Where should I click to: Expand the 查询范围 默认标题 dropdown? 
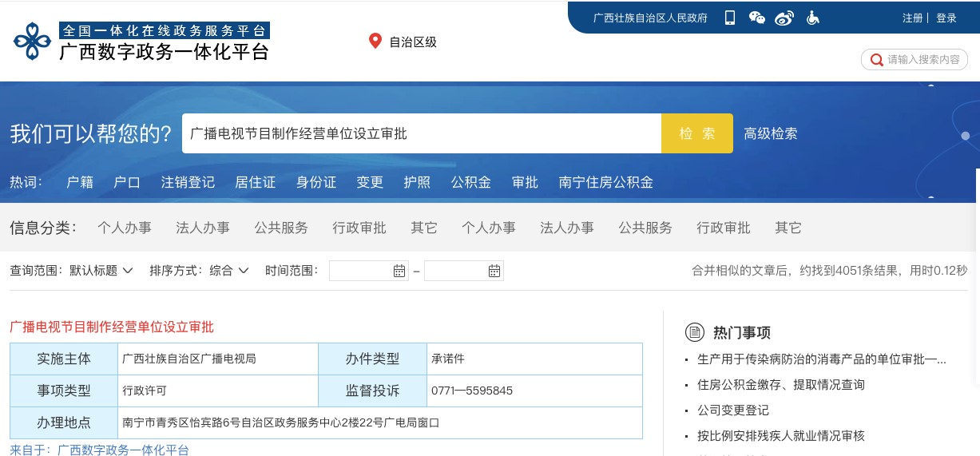point(101,271)
